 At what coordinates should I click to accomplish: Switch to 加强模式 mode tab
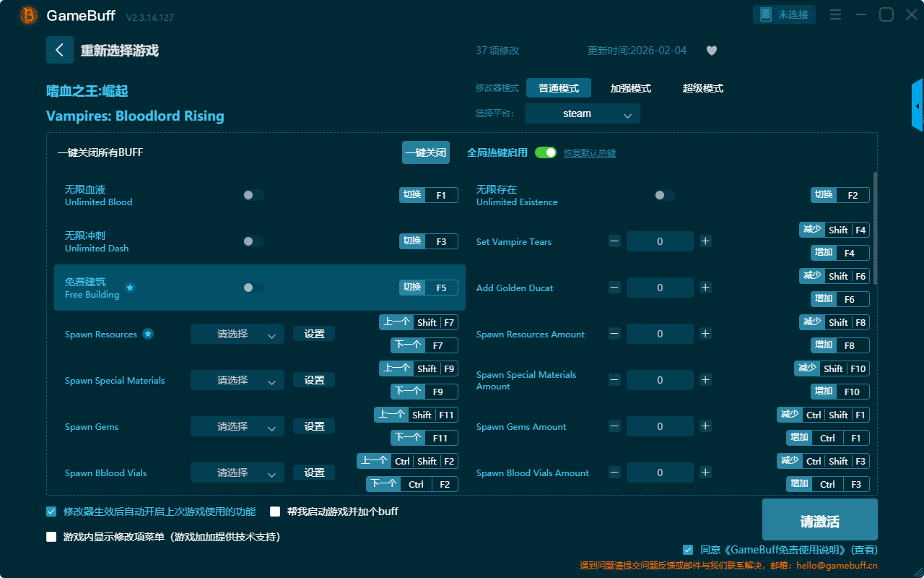pyautogui.click(x=630, y=88)
